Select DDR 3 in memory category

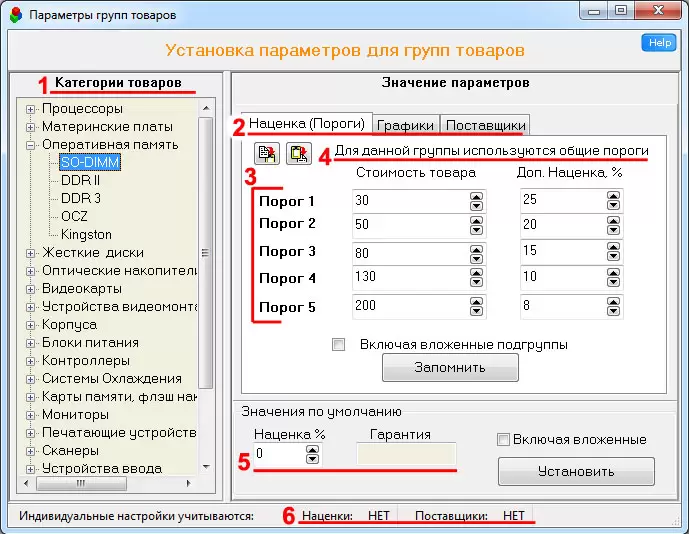[81, 198]
